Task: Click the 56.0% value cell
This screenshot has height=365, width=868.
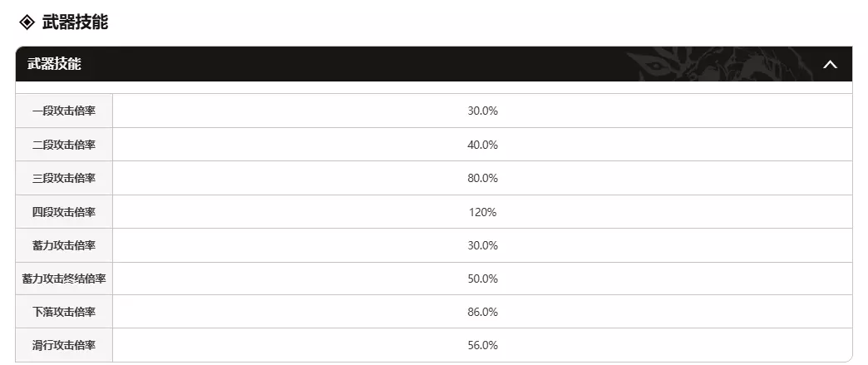Action: click(x=482, y=345)
